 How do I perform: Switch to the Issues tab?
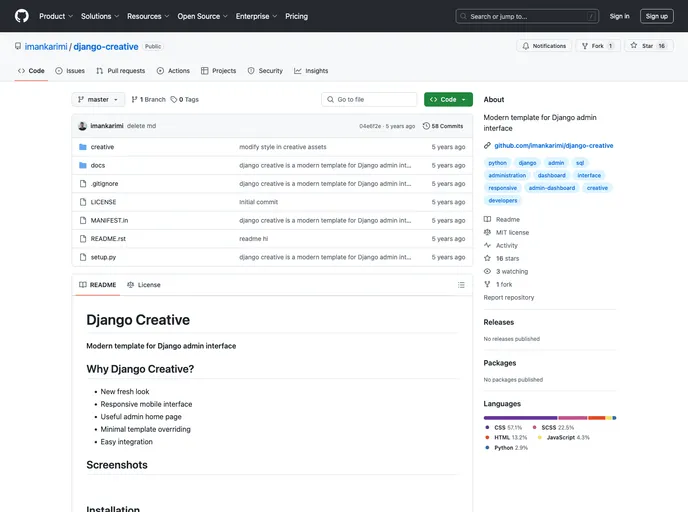pyautogui.click(x=70, y=71)
